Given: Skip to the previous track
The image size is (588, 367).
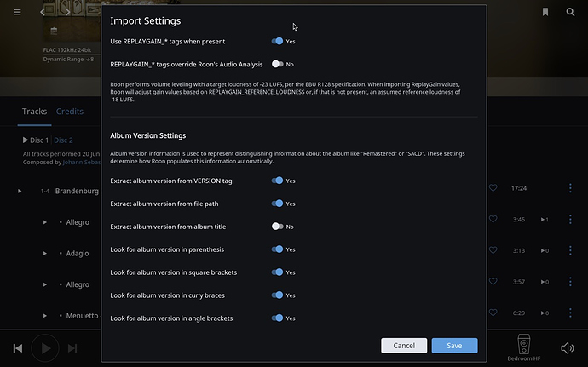Looking at the screenshot, I should click(18, 348).
